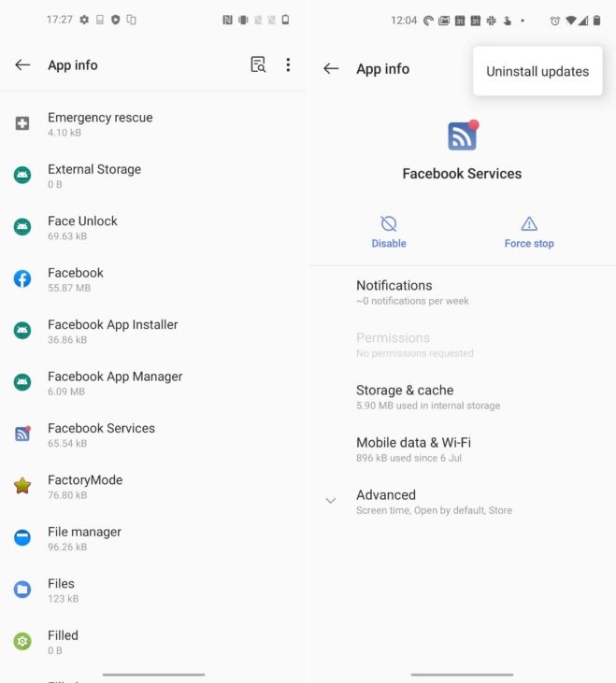
Task: Tap the Disable icon for Facebook Services
Action: pyautogui.click(x=389, y=224)
